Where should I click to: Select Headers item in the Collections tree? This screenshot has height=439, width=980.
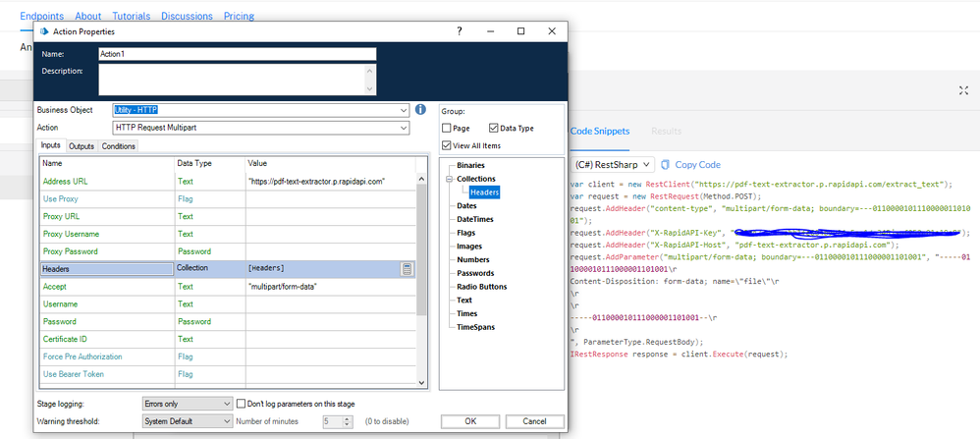[x=484, y=192]
